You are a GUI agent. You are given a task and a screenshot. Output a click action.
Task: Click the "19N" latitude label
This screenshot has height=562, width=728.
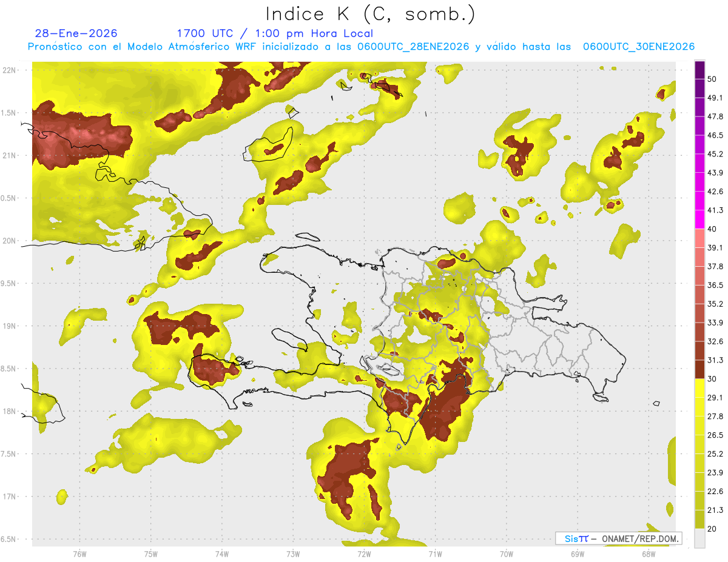click(10, 326)
